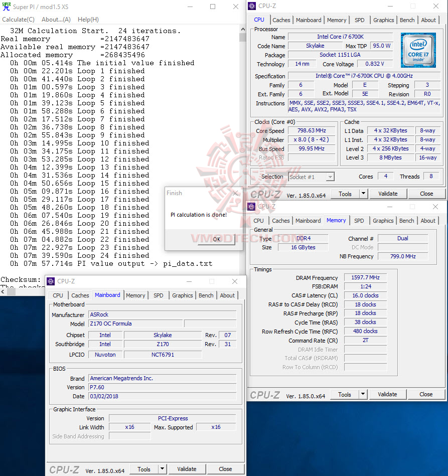448x476 pixels.
Task: Click Validate in the Mainboard CPU-Z window
Action: [x=187, y=469]
